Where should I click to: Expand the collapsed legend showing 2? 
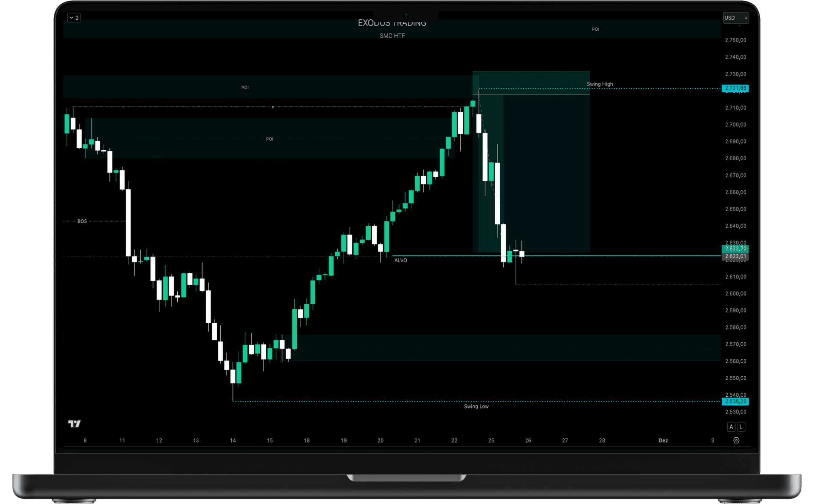[x=74, y=18]
